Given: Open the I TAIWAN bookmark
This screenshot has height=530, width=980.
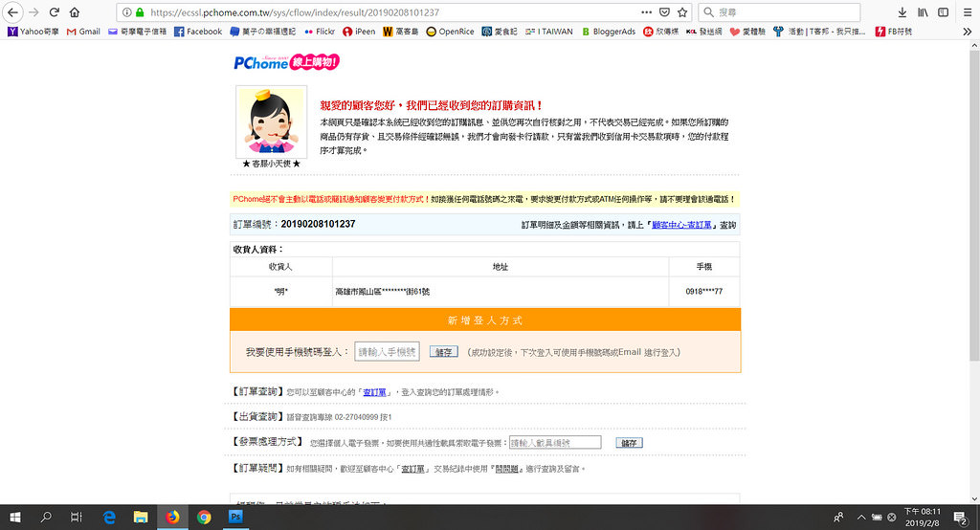Looking at the screenshot, I should (548, 32).
